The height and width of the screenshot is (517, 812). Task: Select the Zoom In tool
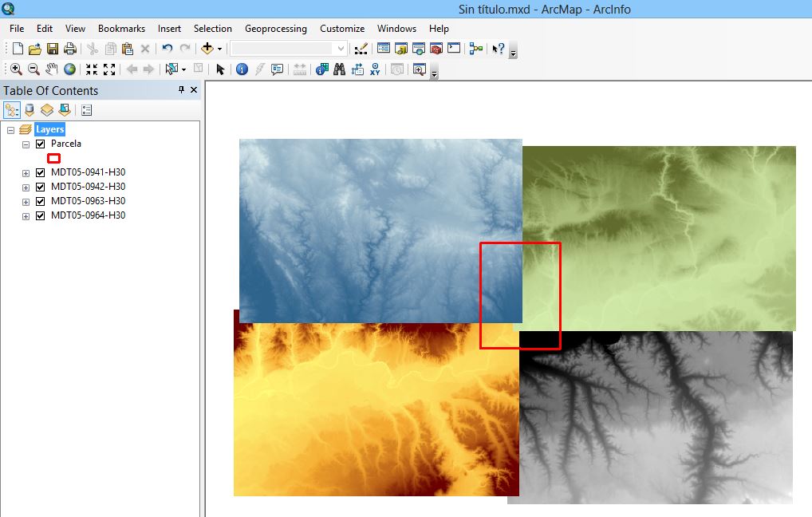coord(16,69)
